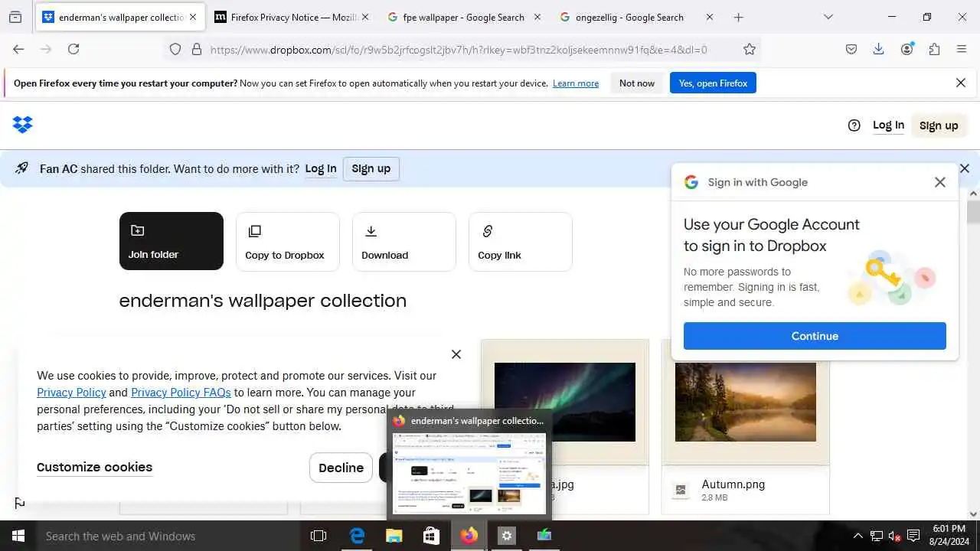This screenshot has width=980, height=551.
Task: Click Yes, open Firefox button
Action: pos(713,83)
